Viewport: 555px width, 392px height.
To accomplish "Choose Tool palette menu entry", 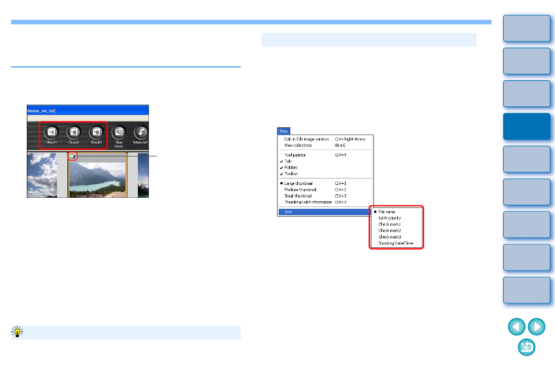I will coord(325,155).
